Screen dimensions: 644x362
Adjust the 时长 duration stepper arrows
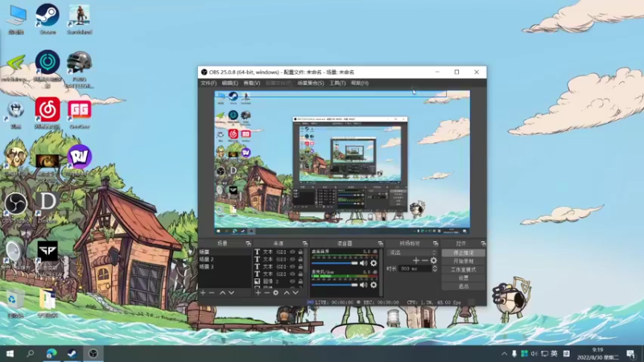(x=435, y=269)
